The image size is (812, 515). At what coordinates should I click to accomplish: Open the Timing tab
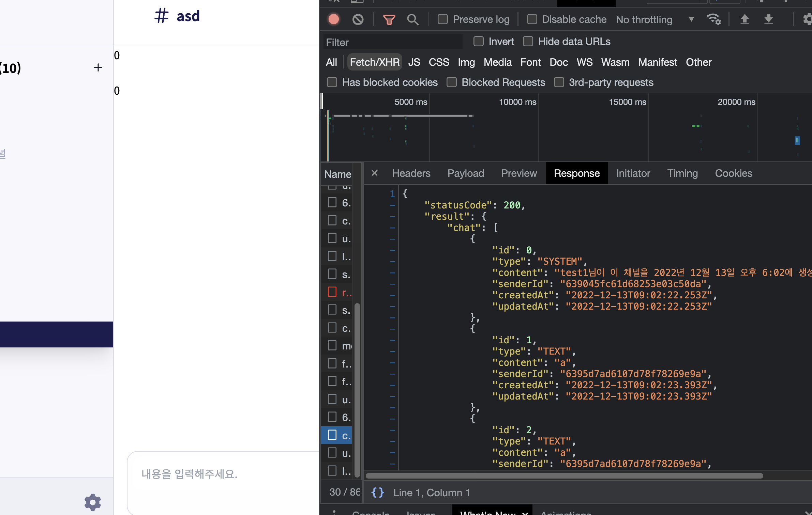682,173
